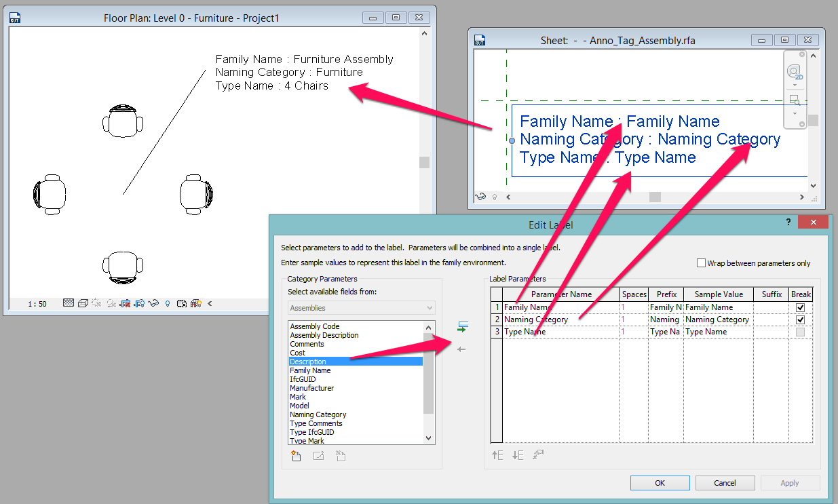The width and height of the screenshot is (838, 504).
Task: Enable Break for Type Name row
Action: pyautogui.click(x=800, y=331)
